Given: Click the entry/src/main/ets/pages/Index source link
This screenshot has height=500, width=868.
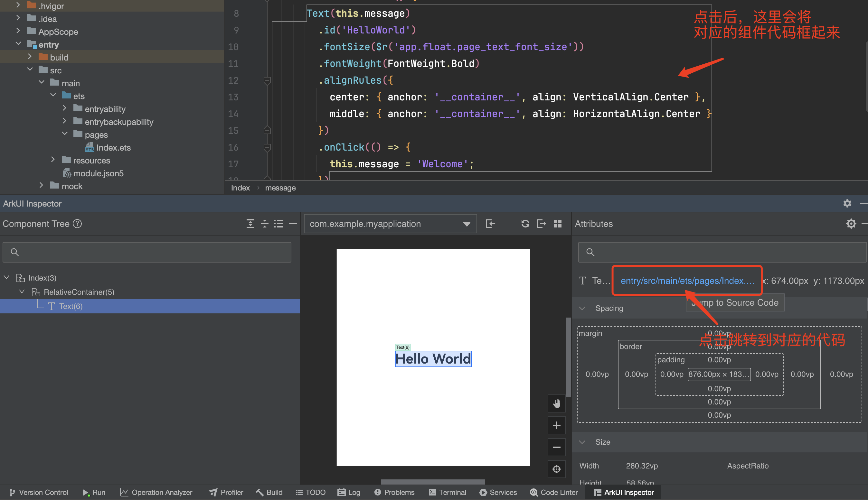Looking at the screenshot, I should click(687, 281).
